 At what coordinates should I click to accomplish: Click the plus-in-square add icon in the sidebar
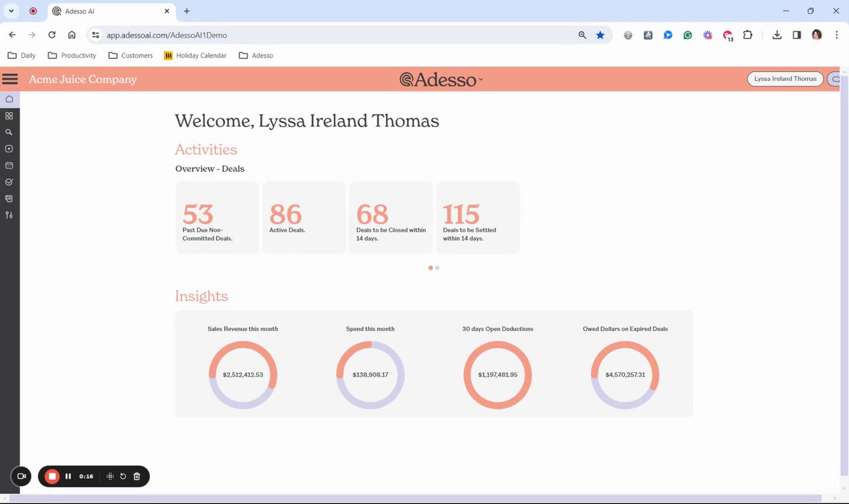pyautogui.click(x=9, y=149)
